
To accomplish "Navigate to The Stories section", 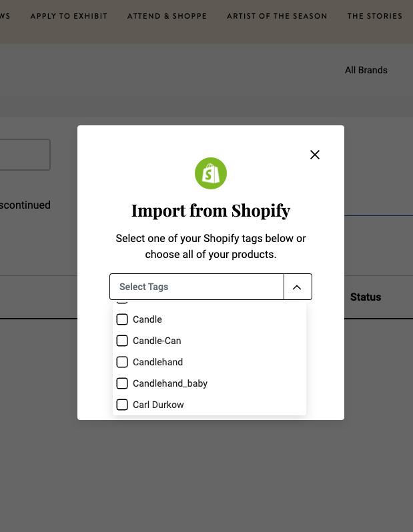I will tap(374, 16).
